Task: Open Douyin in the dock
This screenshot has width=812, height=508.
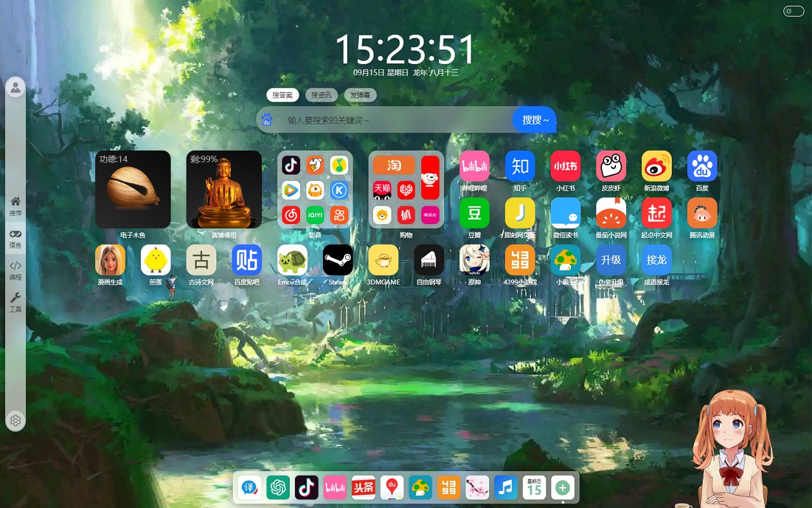Action: pos(306,488)
